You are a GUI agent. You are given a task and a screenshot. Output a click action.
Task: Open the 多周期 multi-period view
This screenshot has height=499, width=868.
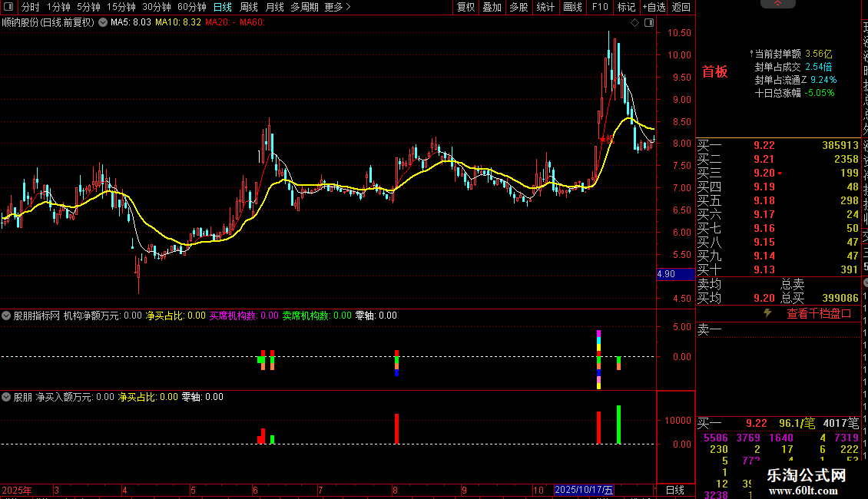tap(304, 7)
